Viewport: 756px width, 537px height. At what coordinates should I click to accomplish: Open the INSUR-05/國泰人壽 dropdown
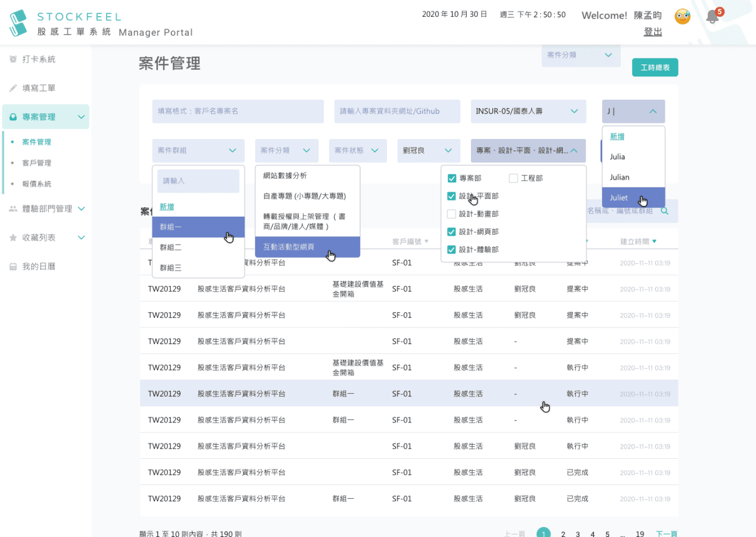(526, 112)
